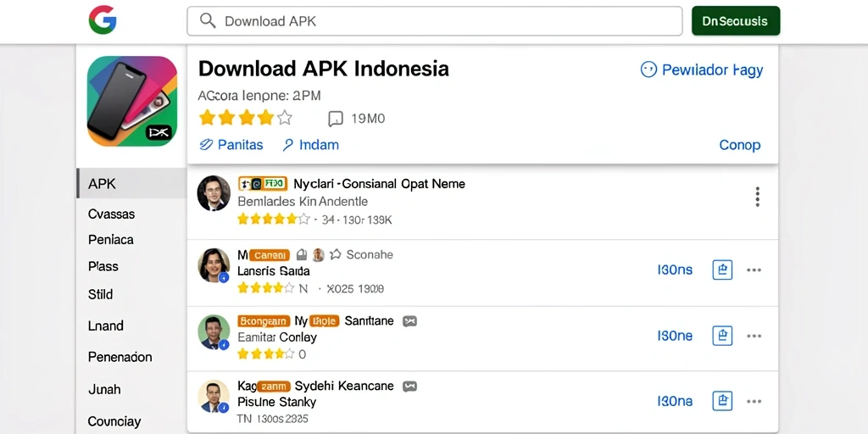Click the share box icon in Eamitar Conlay row
Screen dimensions: 868x434
point(722,336)
